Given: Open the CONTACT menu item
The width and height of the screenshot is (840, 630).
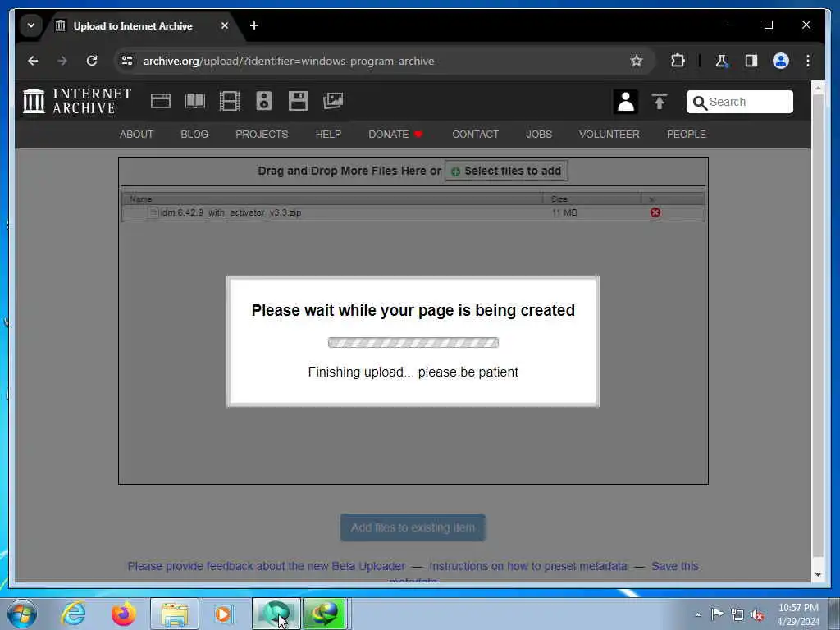Looking at the screenshot, I should [x=475, y=134].
